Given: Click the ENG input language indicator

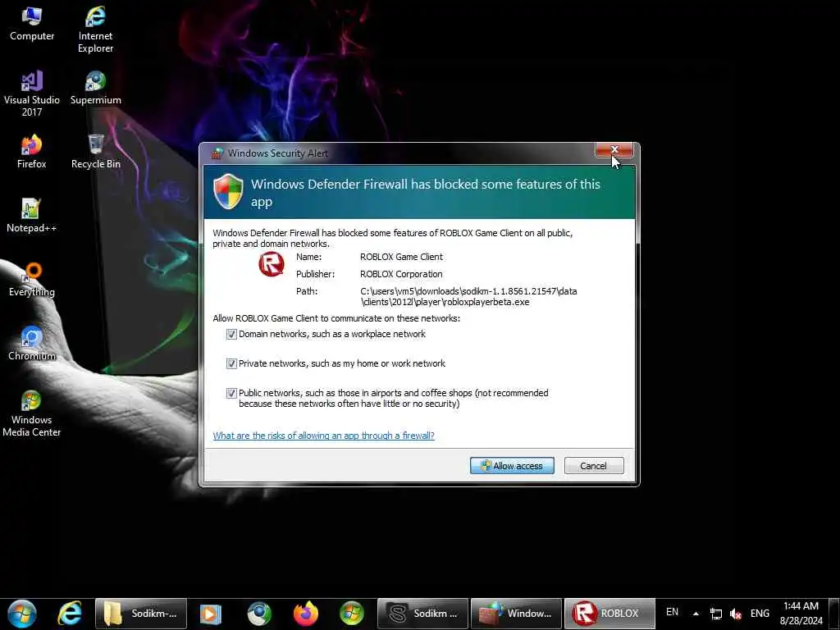Looking at the screenshot, I should pyautogui.click(x=760, y=614).
